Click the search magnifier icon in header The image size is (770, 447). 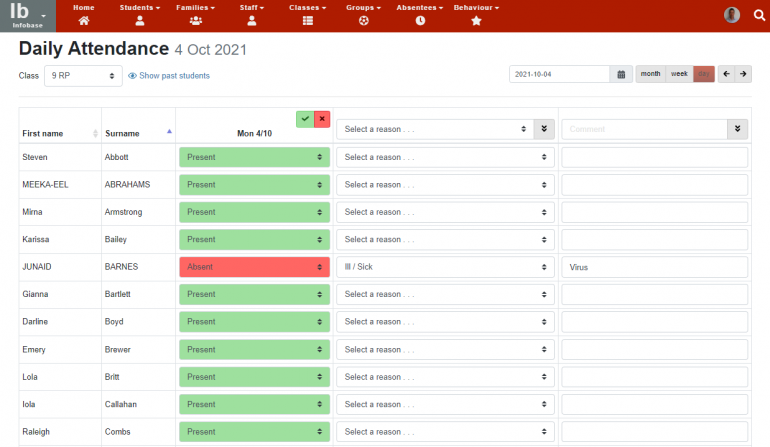pos(758,14)
